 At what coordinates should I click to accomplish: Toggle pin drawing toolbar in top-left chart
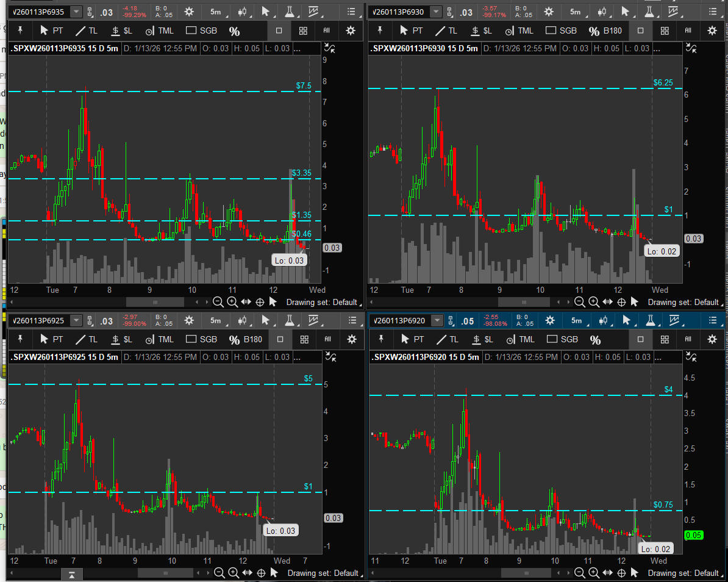tap(20, 31)
